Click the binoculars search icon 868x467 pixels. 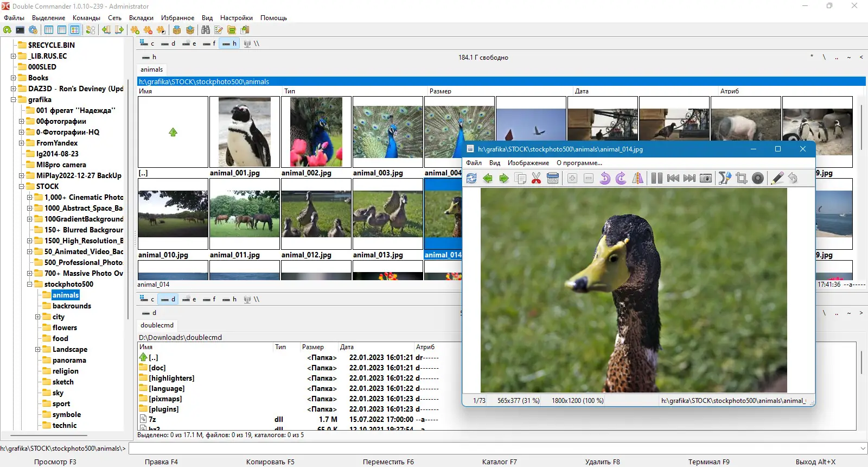[x=206, y=30]
